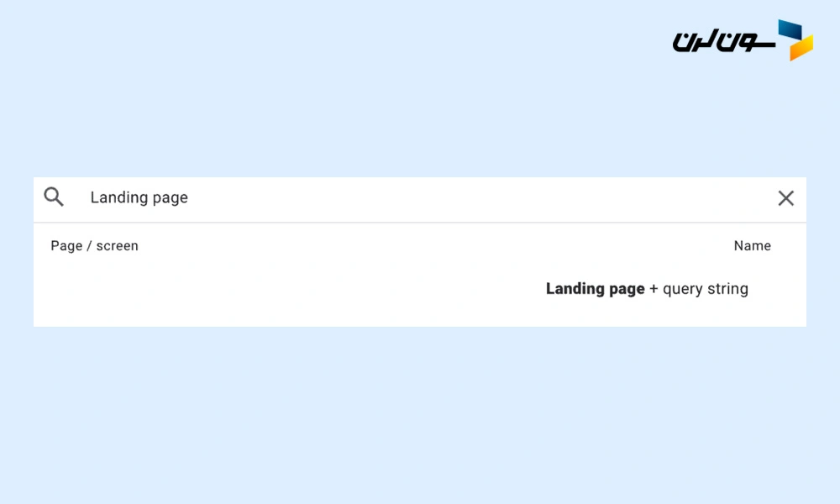
Task: Click the yellow shape of the logo
Action: (801, 49)
